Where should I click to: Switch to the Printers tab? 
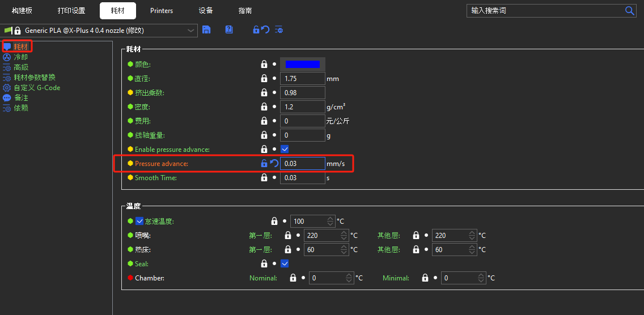point(162,11)
